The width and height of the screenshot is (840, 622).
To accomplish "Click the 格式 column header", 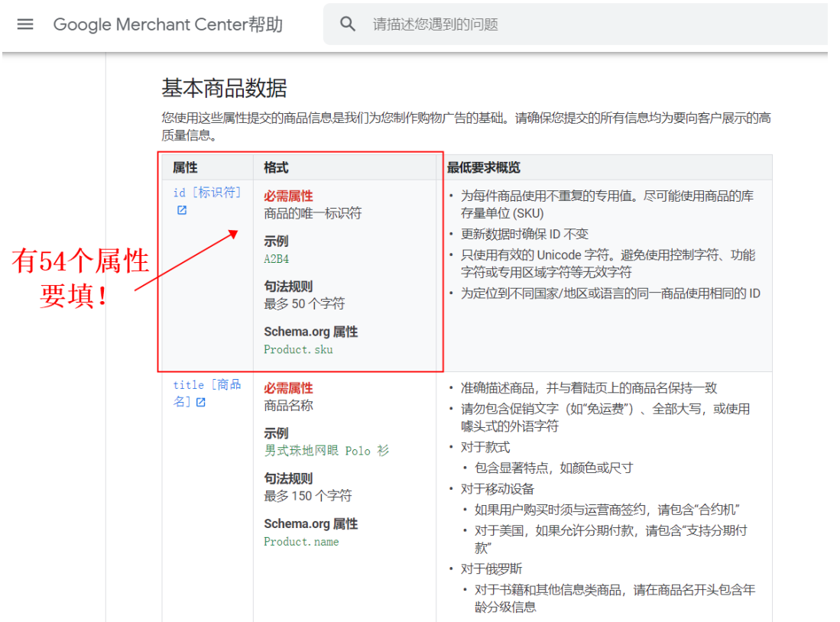I will point(276,167).
